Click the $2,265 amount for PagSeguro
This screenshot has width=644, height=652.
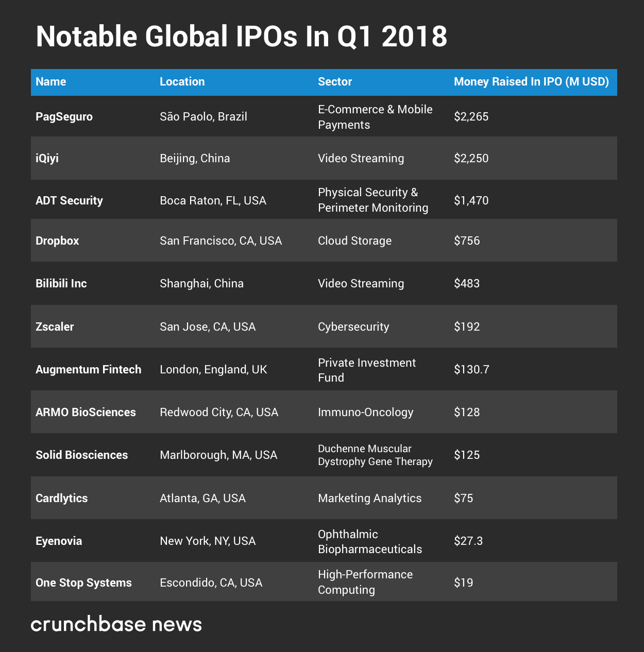(x=471, y=117)
